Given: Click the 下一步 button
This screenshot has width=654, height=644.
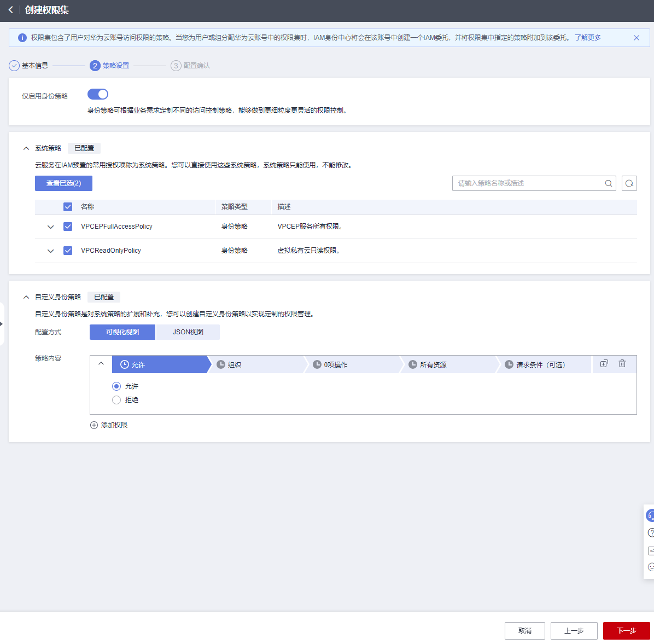Looking at the screenshot, I should 626,631.
